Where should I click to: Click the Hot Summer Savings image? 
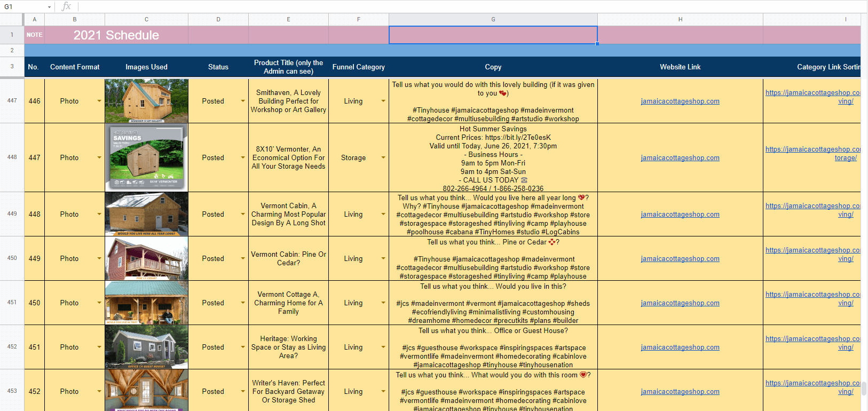tap(146, 157)
